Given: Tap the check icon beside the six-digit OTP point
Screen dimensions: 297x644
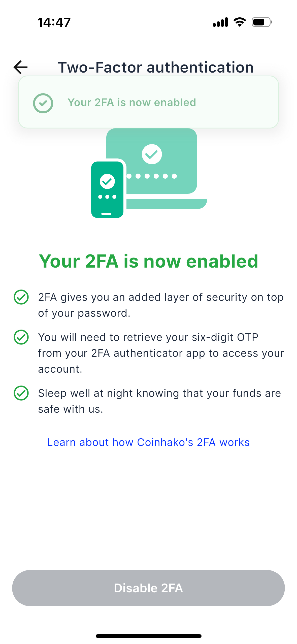Looking at the screenshot, I should [x=21, y=337].
